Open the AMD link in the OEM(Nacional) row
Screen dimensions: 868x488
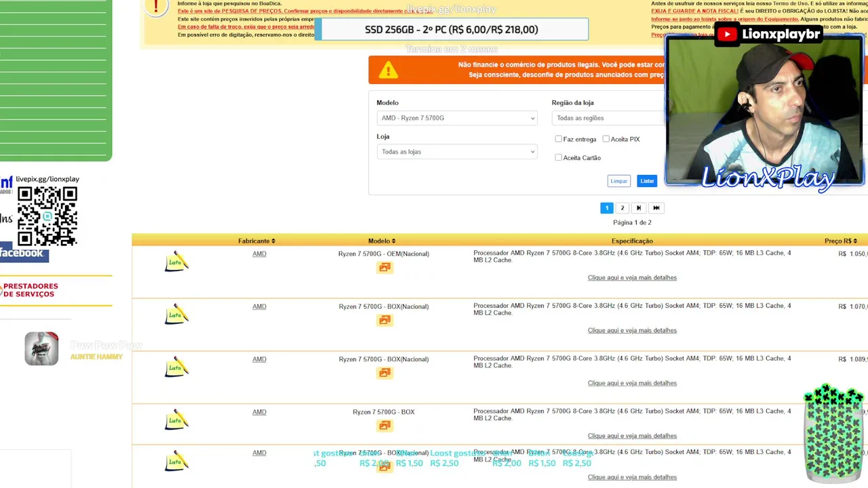point(259,253)
